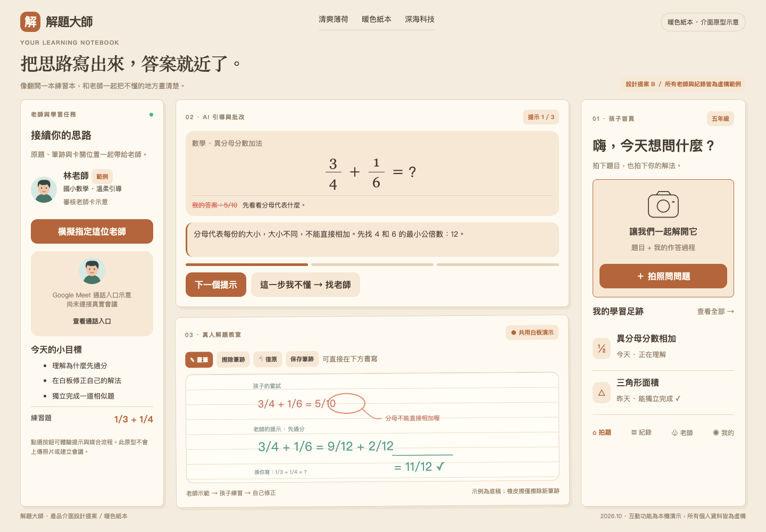Select 我的 bottom navigation tab
This screenshot has width=766, height=532.
[x=723, y=433]
